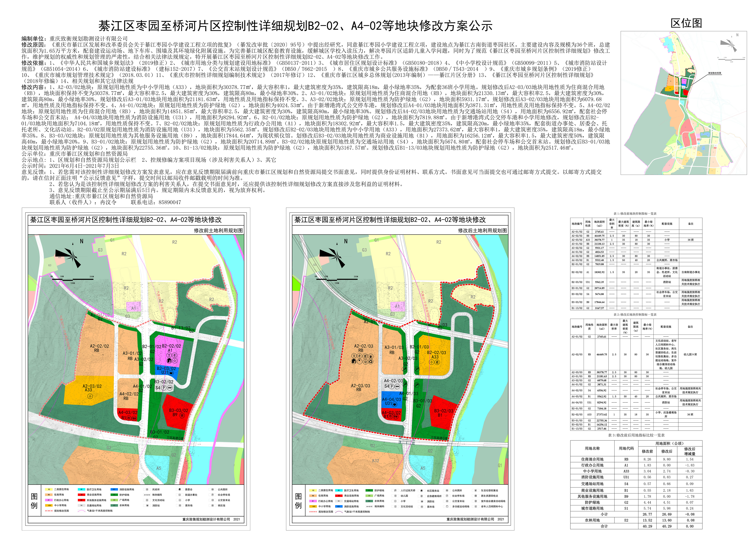Click the funeral home icon in B3-03/02 parcel
Screen dimensions: 756x535
click(x=182, y=415)
